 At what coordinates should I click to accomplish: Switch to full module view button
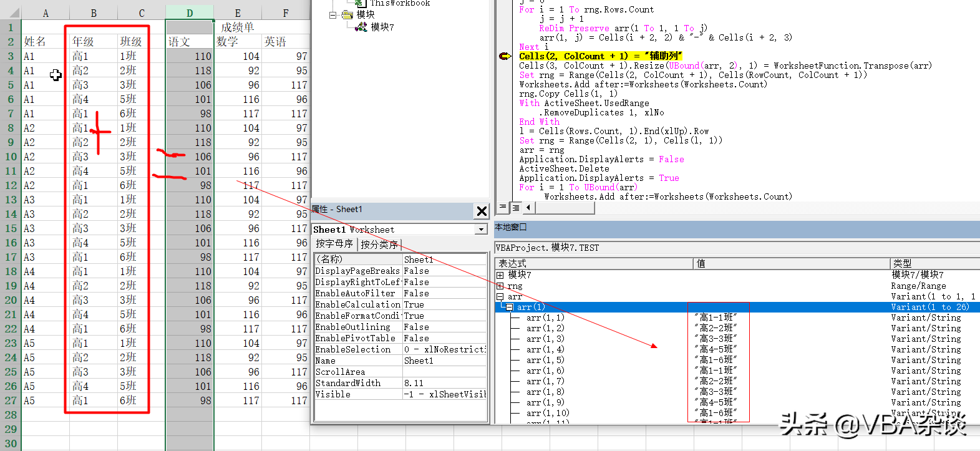(516, 207)
